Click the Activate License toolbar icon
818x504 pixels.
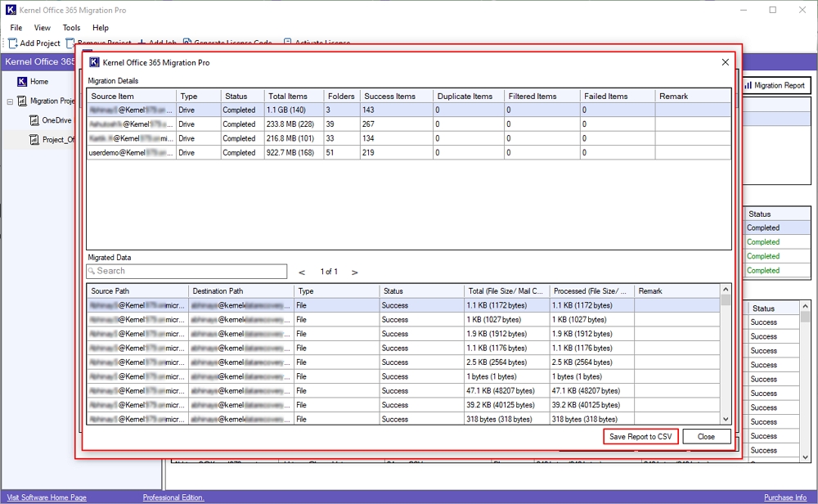point(288,43)
